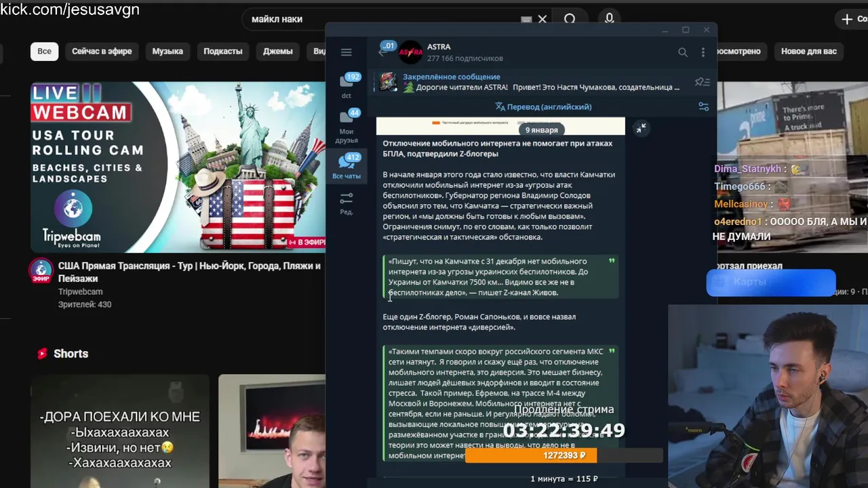Click the Dima_Statnykh chat username
This screenshot has height=488, width=868.
pos(747,169)
